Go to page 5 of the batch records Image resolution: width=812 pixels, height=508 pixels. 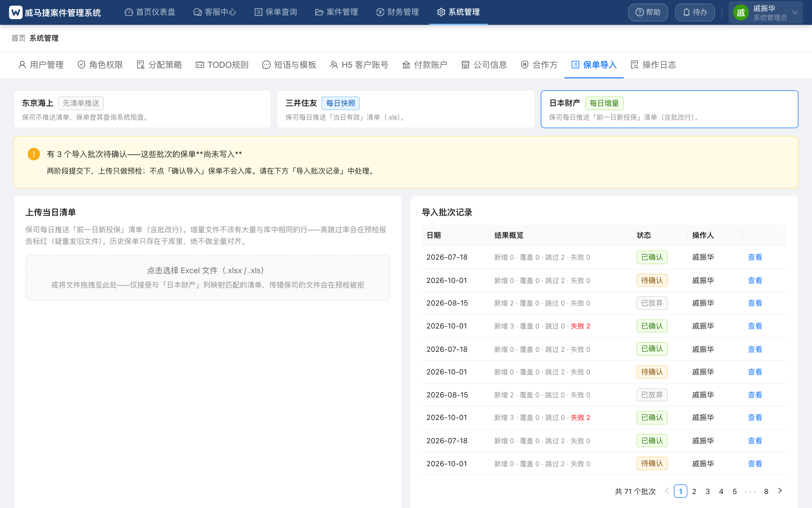pos(735,491)
